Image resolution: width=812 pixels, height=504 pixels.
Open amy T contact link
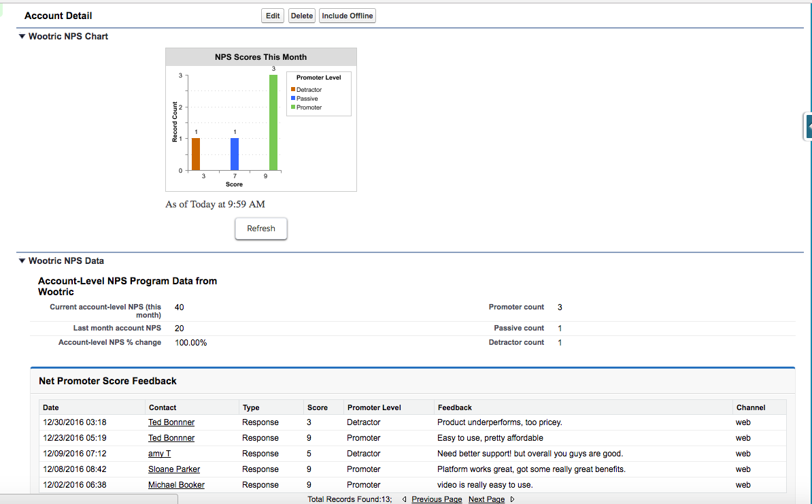160,453
